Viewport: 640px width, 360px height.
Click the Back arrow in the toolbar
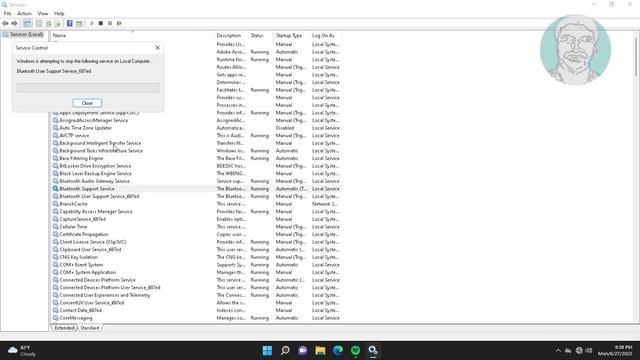[5, 24]
